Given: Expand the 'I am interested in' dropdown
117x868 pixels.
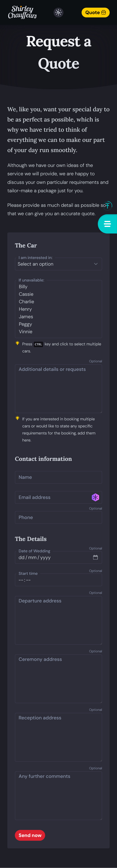Looking at the screenshot, I should [58, 264].
